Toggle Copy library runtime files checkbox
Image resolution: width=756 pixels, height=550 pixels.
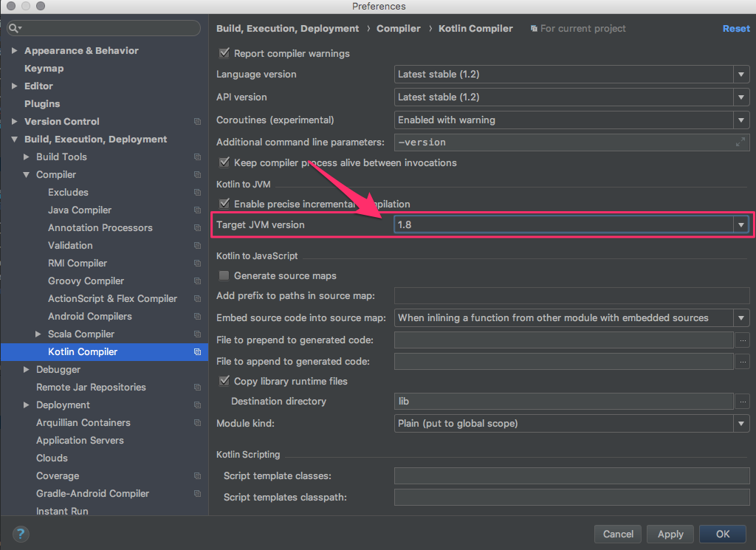coord(224,381)
